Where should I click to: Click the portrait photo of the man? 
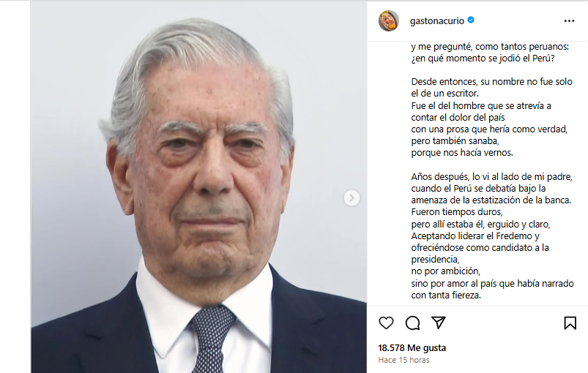[198, 187]
